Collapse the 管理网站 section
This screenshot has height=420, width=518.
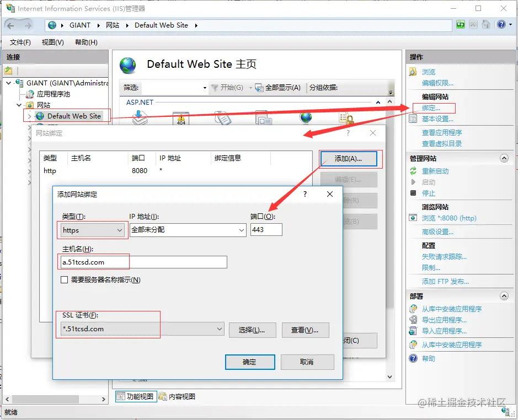[x=504, y=159]
